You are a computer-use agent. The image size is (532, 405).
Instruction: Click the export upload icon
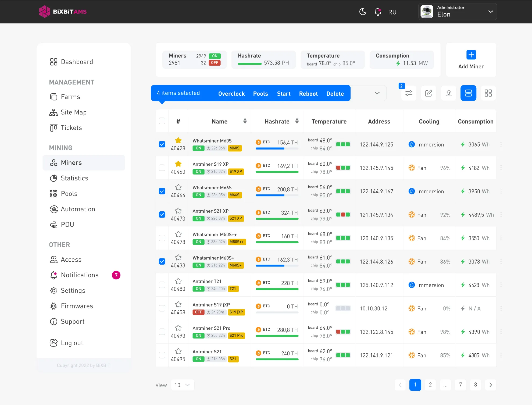click(x=448, y=93)
